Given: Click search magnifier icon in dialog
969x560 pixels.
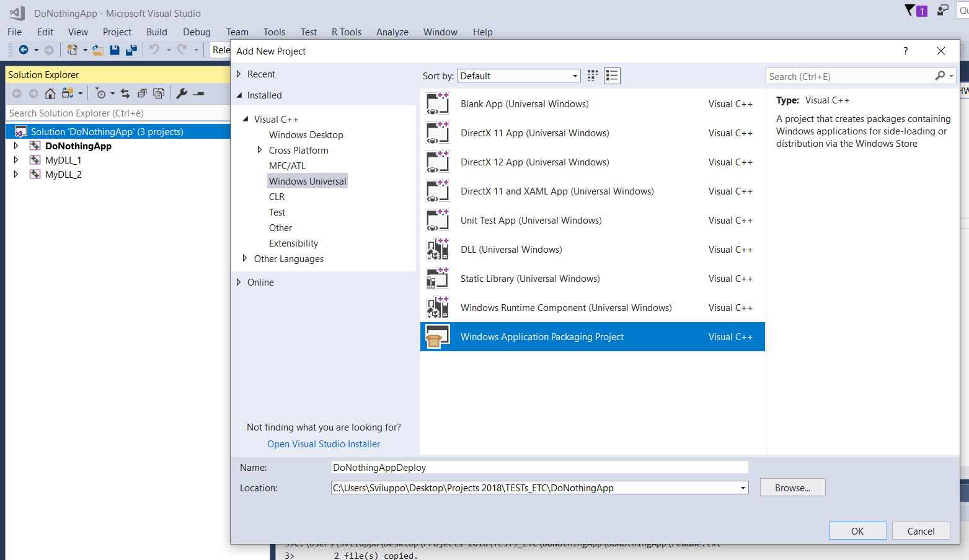Looking at the screenshot, I should click(940, 76).
